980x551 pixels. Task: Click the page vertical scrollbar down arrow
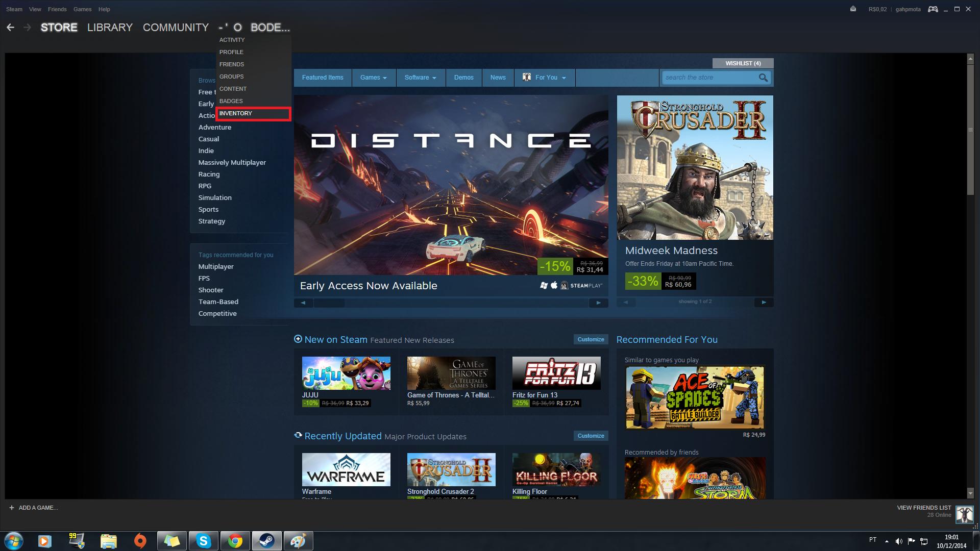tap(970, 493)
